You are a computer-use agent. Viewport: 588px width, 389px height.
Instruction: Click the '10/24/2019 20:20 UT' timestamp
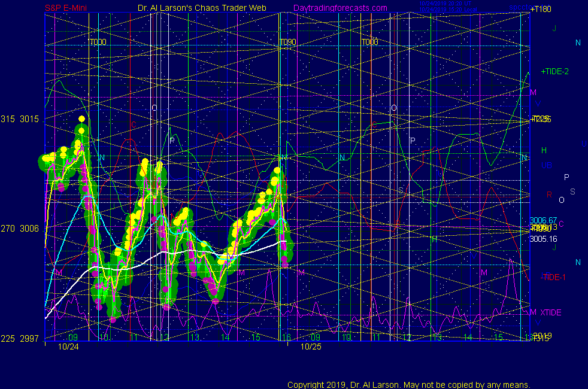(x=445, y=4)
